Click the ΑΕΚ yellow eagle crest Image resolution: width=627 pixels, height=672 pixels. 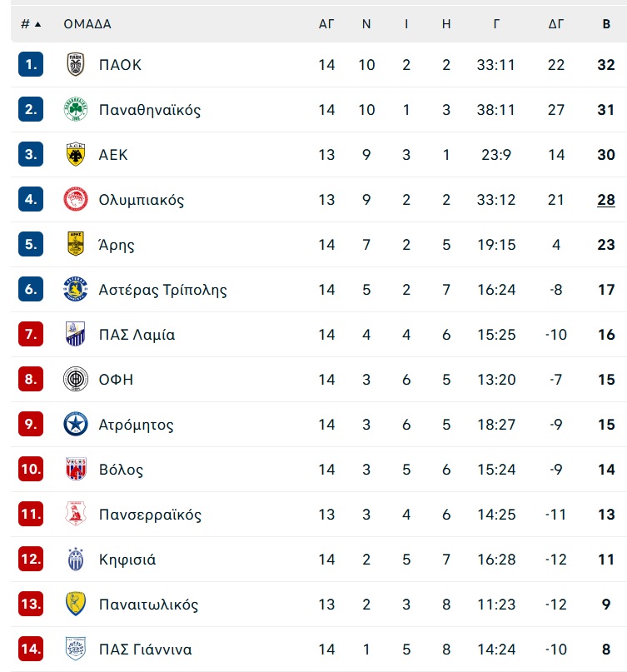(76, 154)
